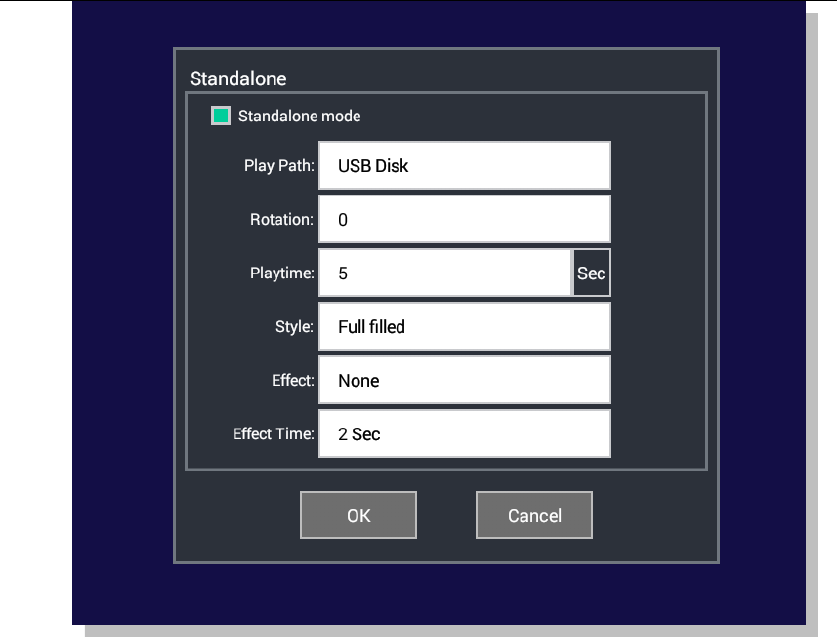Open the Effect dropdown showing None
The height and width of the screenshot is (637, 837).
point(464,380)
